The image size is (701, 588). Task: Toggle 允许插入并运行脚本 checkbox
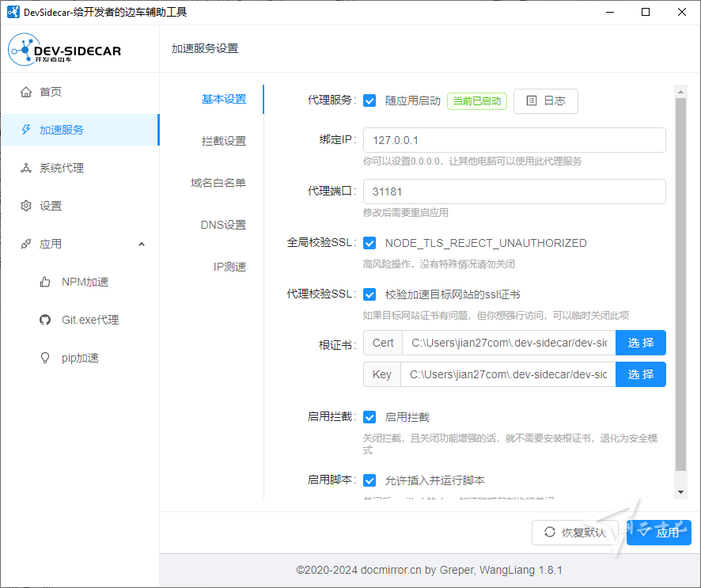coord(369,480)
